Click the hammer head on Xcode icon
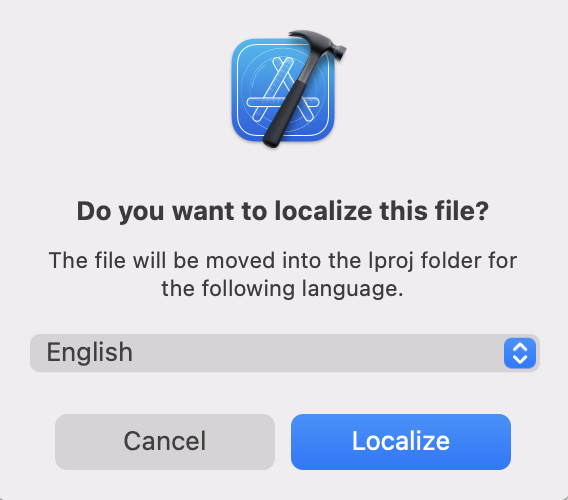Viewport: 568px width, 500px height. pyautogui.click(x=322, y=44)
